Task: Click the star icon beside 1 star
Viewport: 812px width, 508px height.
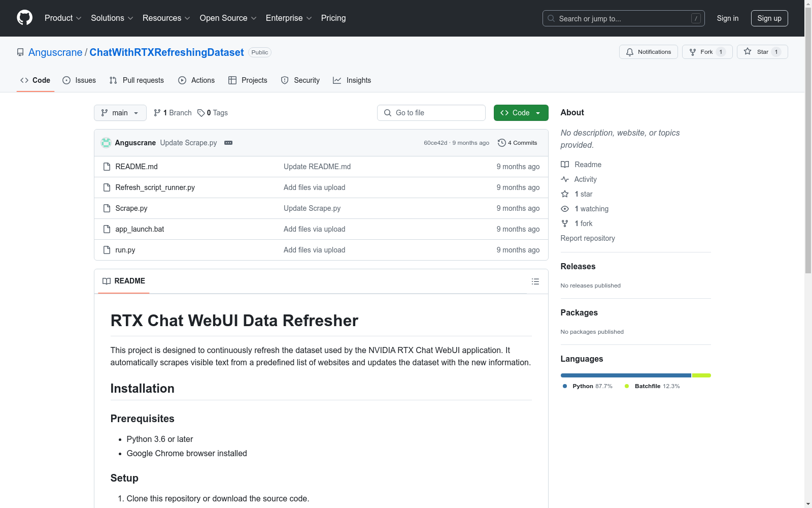Action: click(x=565, y=194)
